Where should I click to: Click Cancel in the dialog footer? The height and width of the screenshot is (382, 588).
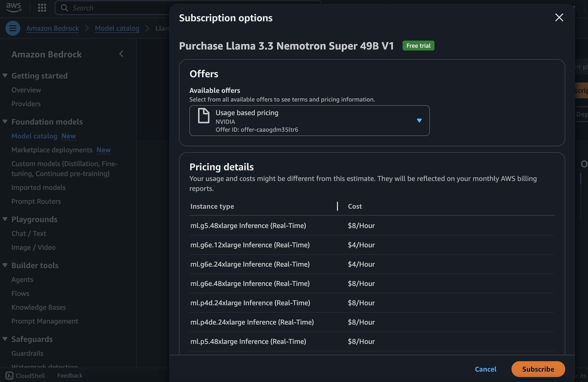coord(485,369)
